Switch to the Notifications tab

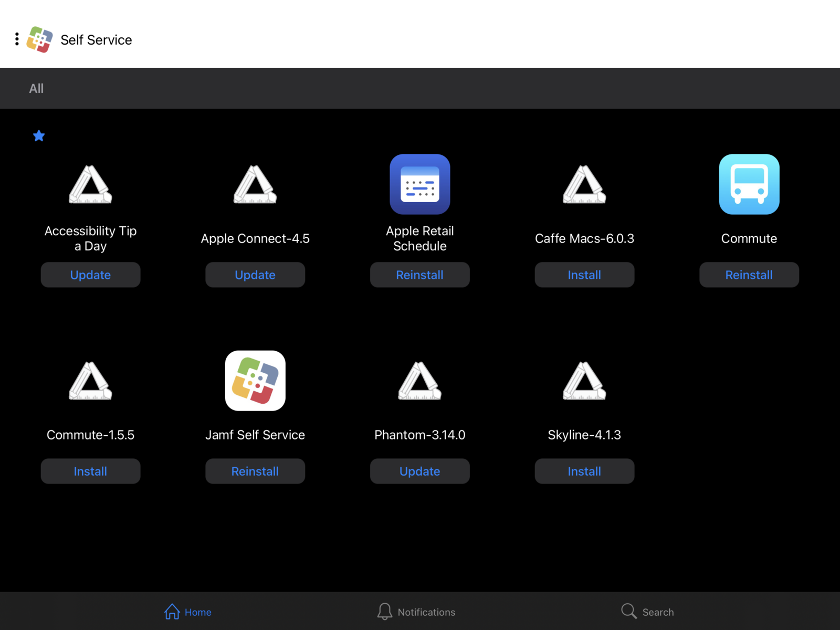(416, 612)
